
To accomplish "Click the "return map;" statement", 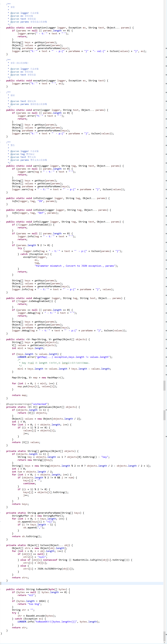I will (x=20, y=395).
